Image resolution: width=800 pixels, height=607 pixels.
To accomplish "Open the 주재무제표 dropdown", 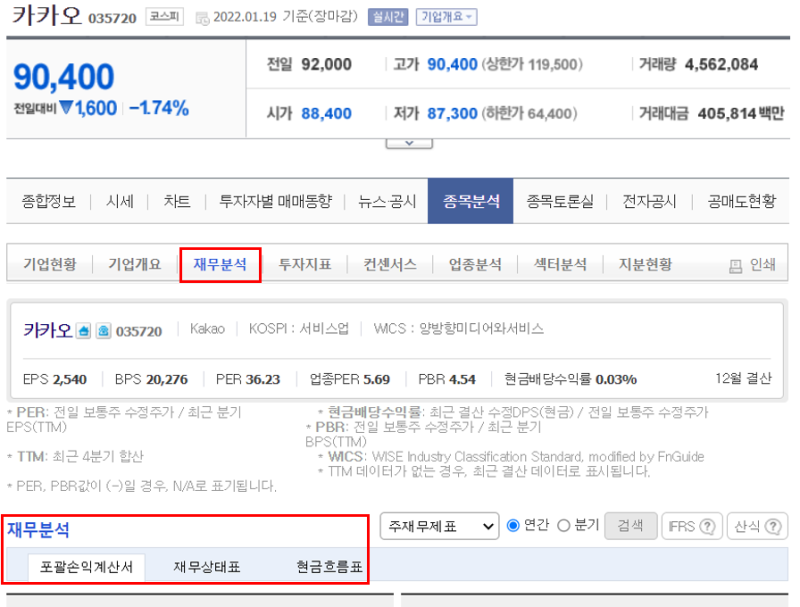I will pyautogui.click(x=439, y=526).
